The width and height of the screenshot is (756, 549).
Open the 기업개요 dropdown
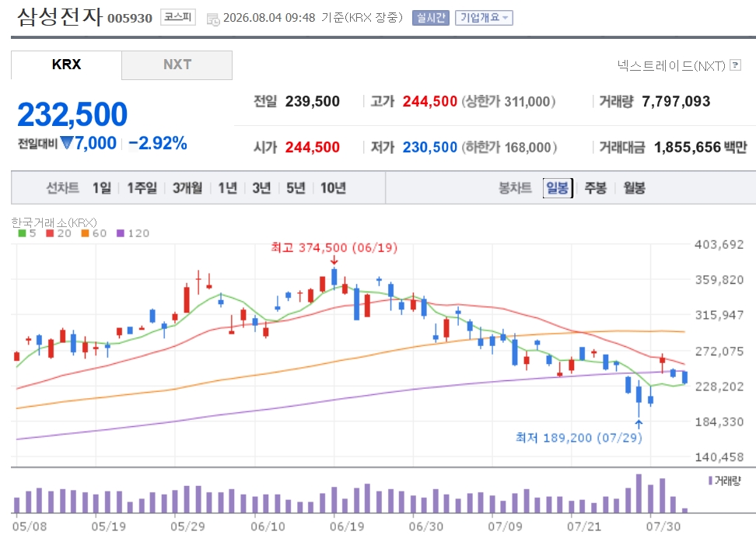point(484,18)
